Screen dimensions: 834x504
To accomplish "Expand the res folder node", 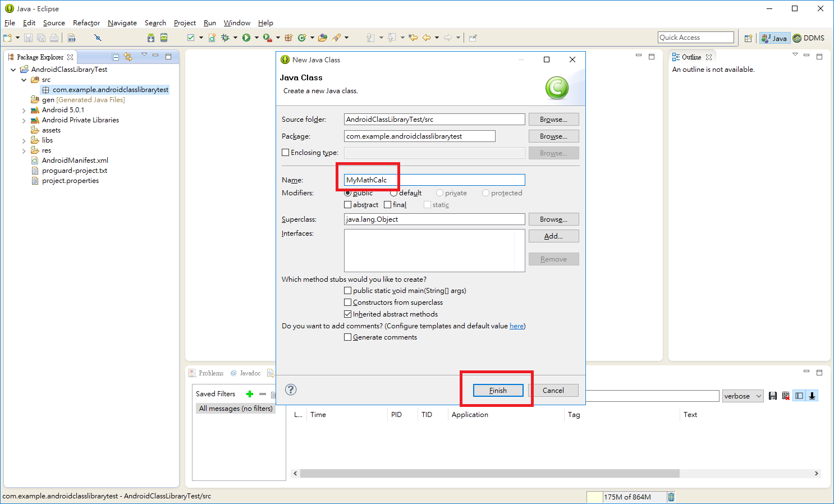I will pos(24,150).
